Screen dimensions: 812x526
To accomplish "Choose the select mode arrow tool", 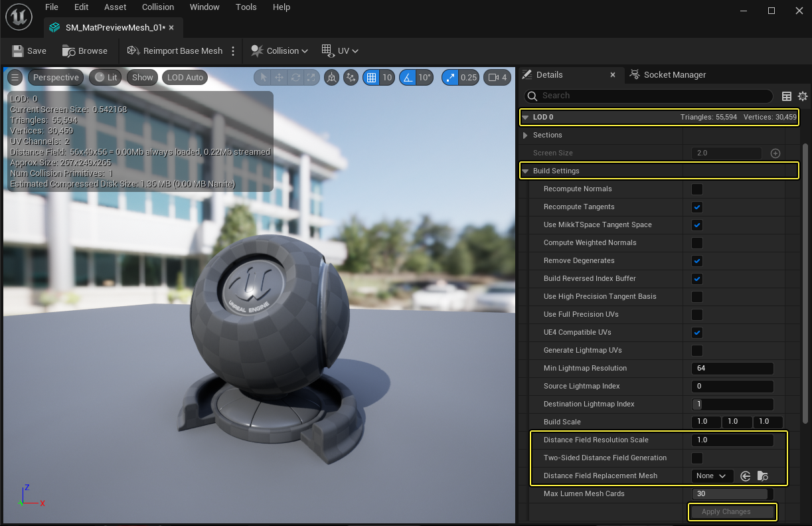I will pos(264,78).
